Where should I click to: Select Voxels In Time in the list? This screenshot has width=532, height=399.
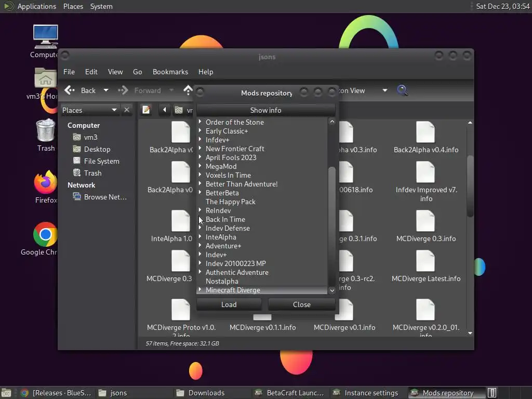[x=228, y=175]
